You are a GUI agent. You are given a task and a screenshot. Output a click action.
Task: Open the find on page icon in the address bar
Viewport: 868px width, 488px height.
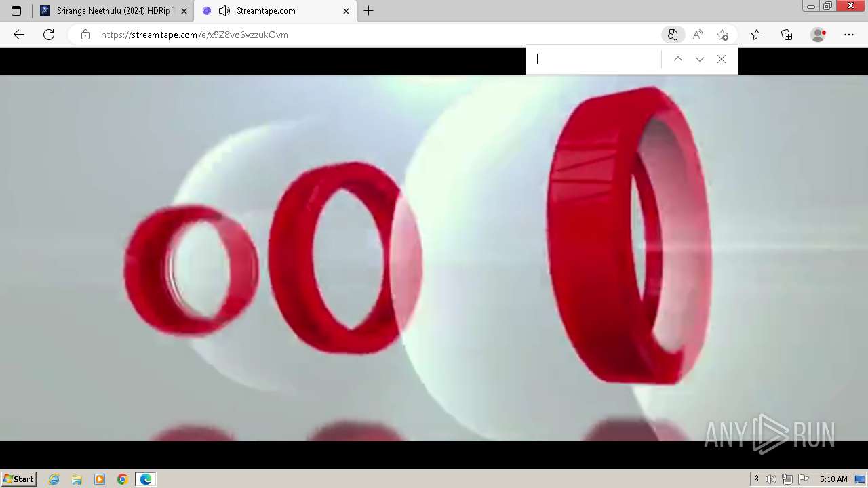672,35
